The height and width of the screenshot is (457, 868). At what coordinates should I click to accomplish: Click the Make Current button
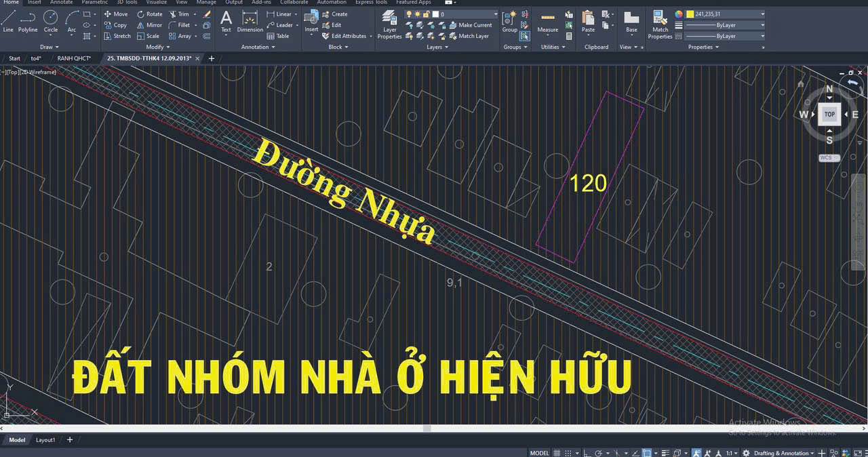click(473, 25)
